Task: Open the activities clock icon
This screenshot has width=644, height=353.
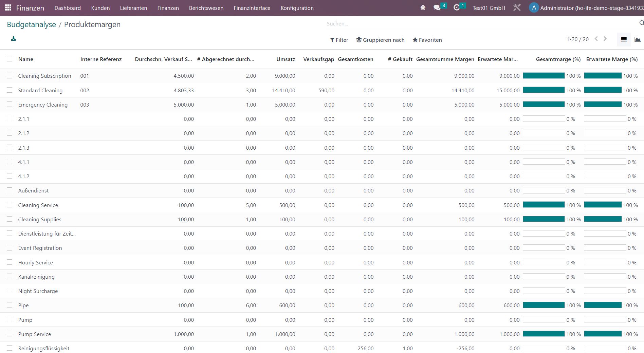Action: [x=457, y=7]
